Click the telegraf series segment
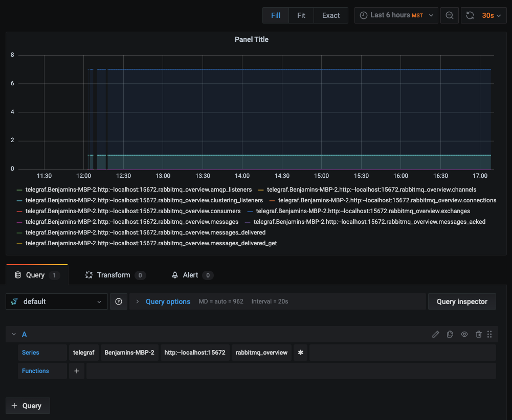Screen dimensions: 512x420 point(83,353)
